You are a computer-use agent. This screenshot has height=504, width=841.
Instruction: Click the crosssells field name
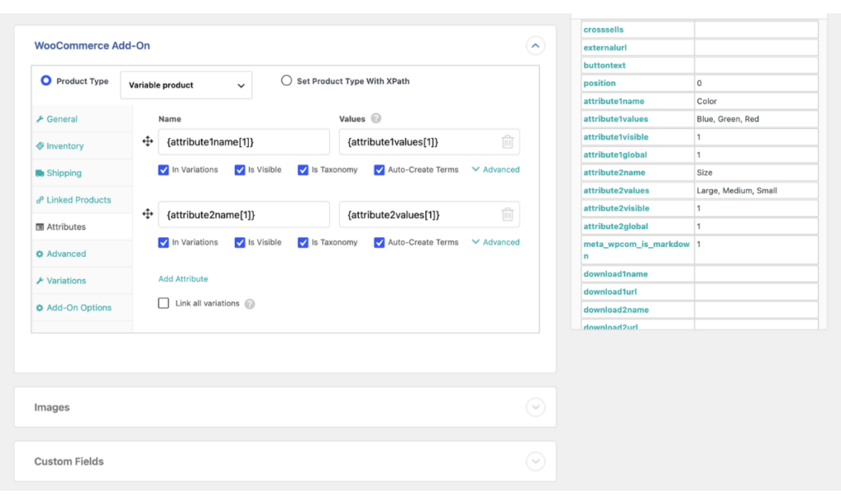(x=604, y=30)
